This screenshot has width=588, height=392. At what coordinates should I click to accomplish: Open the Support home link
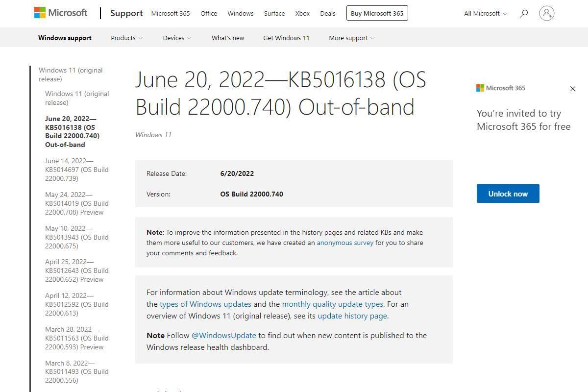[126, 13]
